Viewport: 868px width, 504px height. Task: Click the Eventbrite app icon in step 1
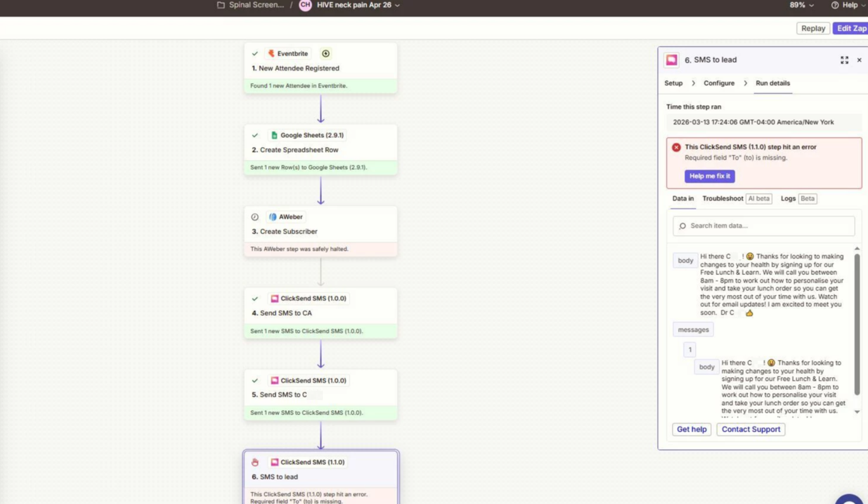pyautogui.click(x=271, y=53)
